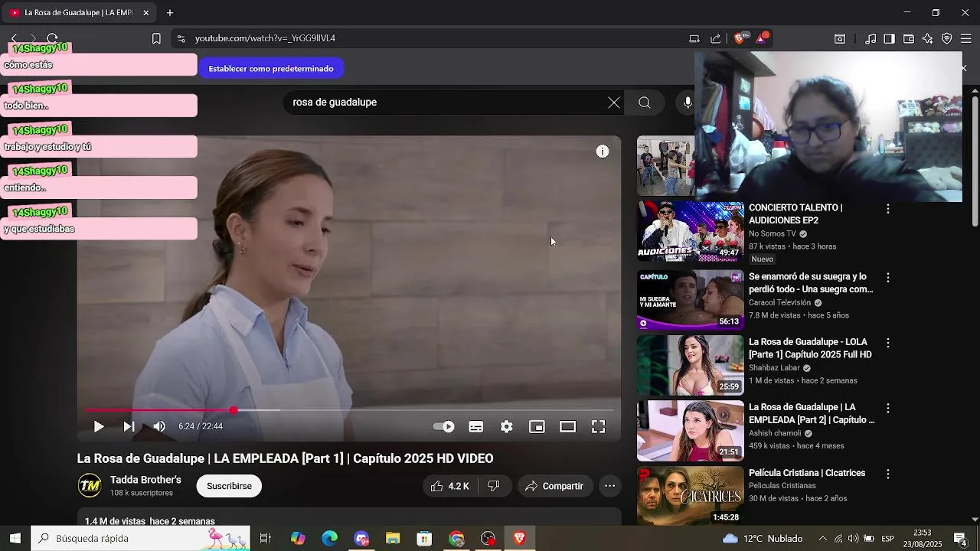
Task: Open the video info card icon
Action: (x=603, y=152)
